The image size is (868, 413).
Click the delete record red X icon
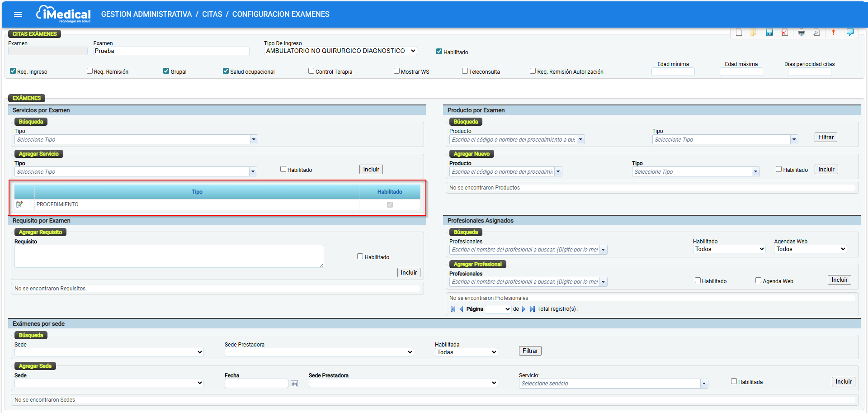(x=785, y=33)
